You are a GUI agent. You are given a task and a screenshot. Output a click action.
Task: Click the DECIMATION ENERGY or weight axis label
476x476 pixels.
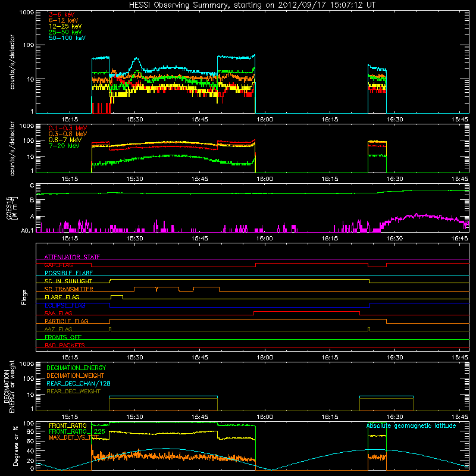(x=9, y=386)
